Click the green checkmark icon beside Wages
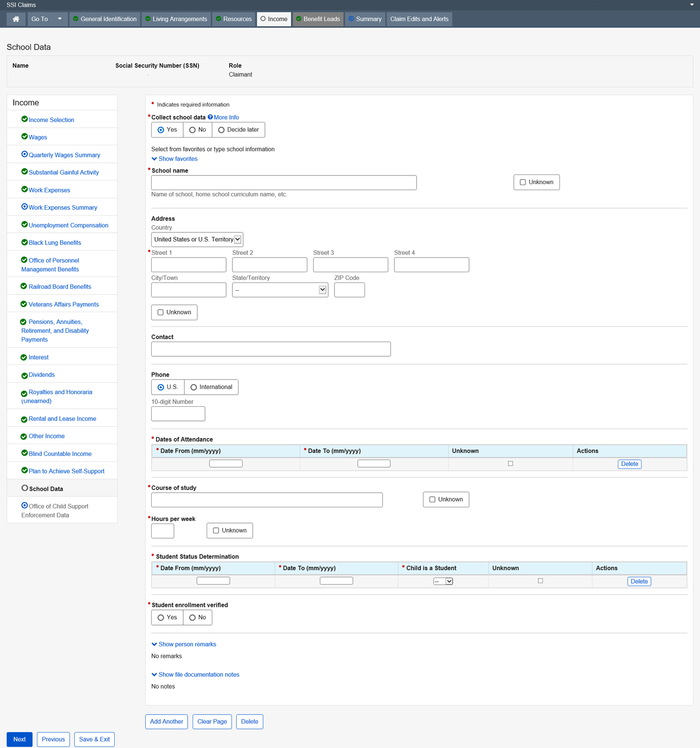Viewport: 700px width, 748px height. click(24, 137)
